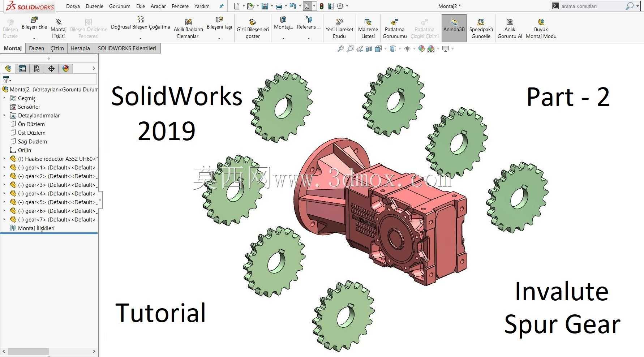Open the Options gear icon
This screenshot has width=644, height=357.
click(340, 6)
